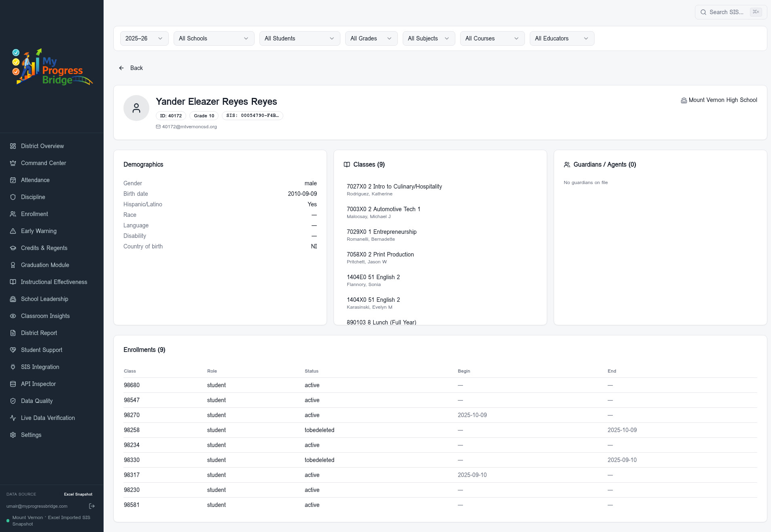This screenshot has width=771, height=532.
Task: Click the logout icon beside the email
Action: 92,506
